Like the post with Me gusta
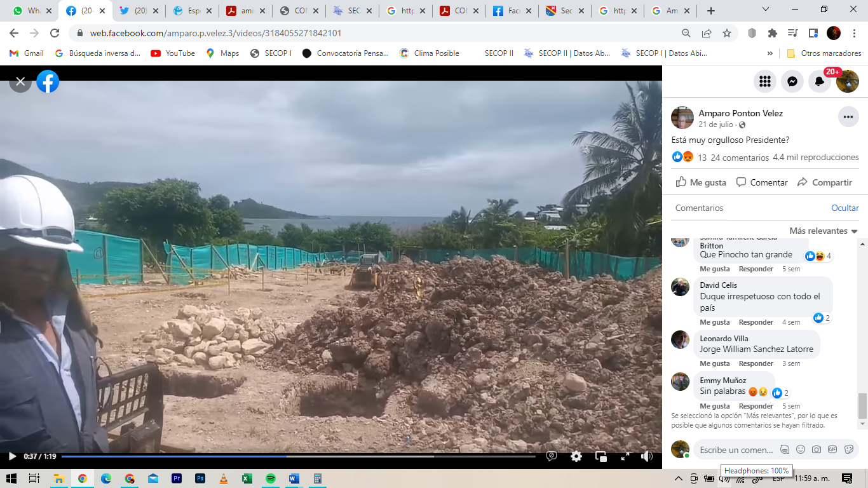The height and width of the screenshot is (488, 868). 701,182
